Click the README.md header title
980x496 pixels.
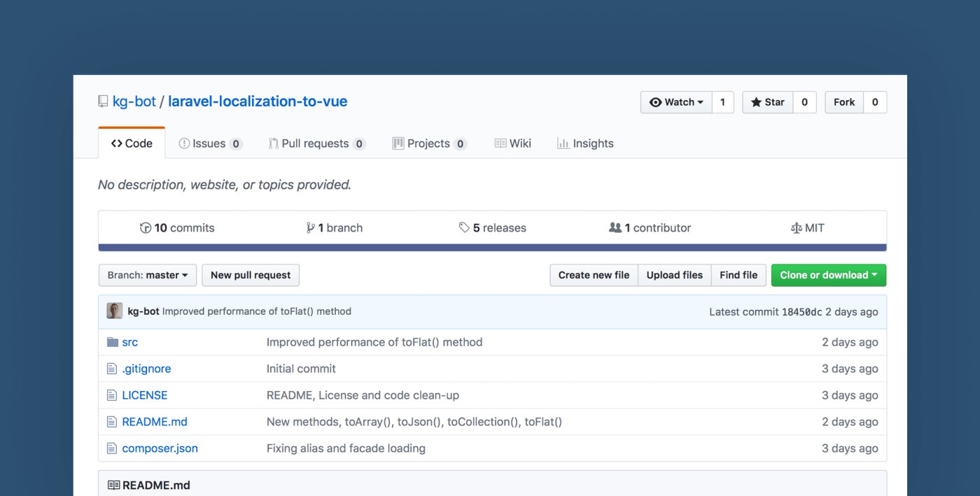(156, 486)
